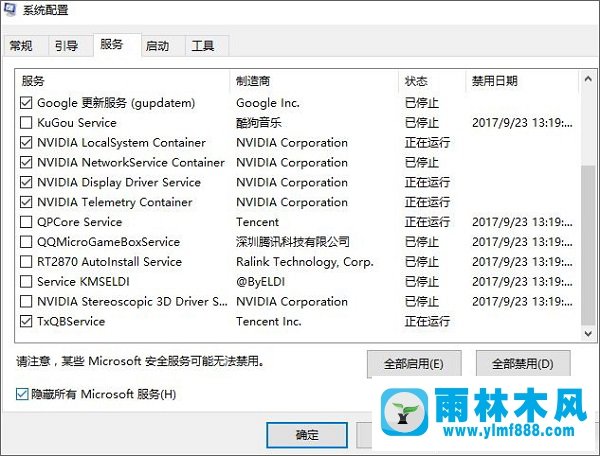This screenshot has height=456, width=600.
Task: Click Tencent manufacturer of QPCore Service
Action: click(x=258, y=222)
